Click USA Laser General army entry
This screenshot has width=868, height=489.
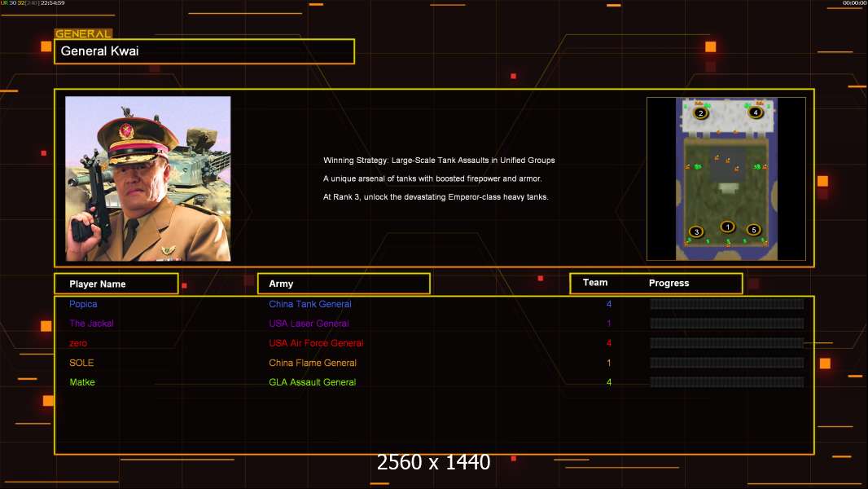tap(309, 324)
